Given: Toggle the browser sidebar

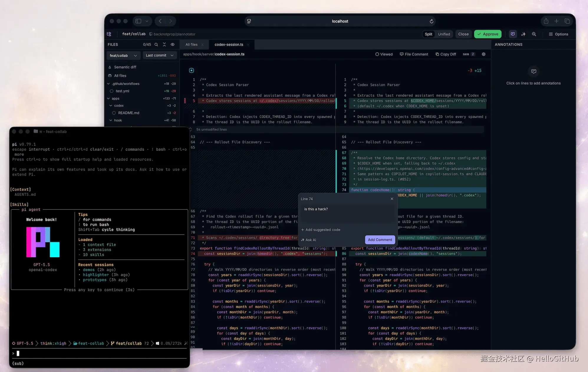Looking at the screenshot, I should (x=138, y=21).
